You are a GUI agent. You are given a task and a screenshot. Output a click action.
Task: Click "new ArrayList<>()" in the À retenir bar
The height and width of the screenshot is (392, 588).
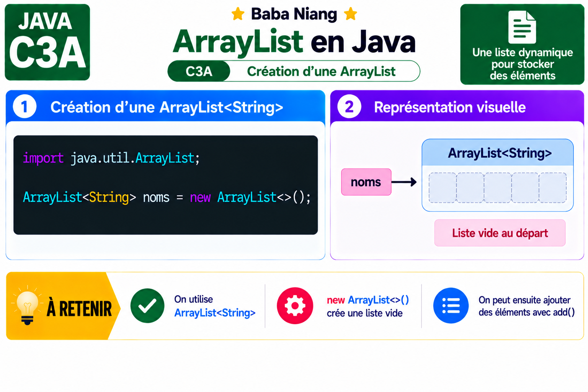pos(368,300)
